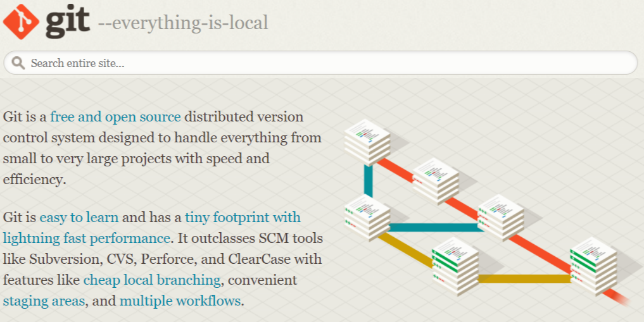This screenshot has height=322, width=644.
Task: Open the 'free and open source' link
Action: click(115, 117)
